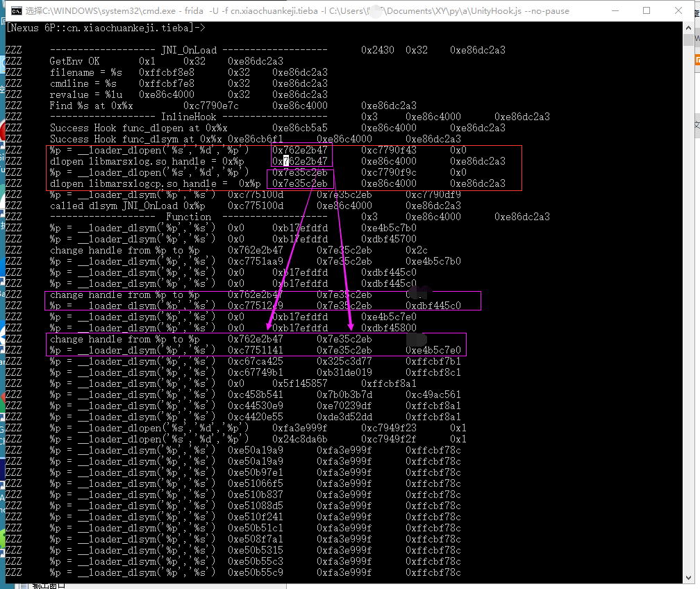Click the value 0xc7751aa9
The width and height of the screenshot is (700, 589).
[256, 261]
